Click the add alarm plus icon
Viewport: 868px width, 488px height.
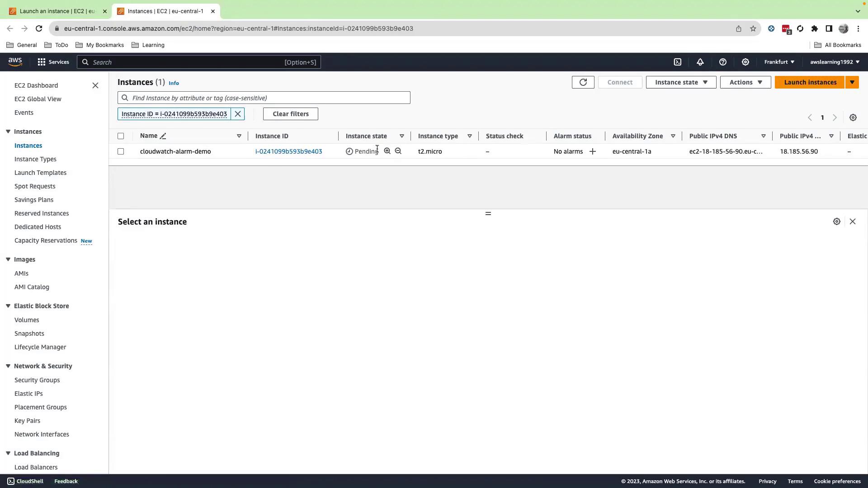click(x=592, y=151)
